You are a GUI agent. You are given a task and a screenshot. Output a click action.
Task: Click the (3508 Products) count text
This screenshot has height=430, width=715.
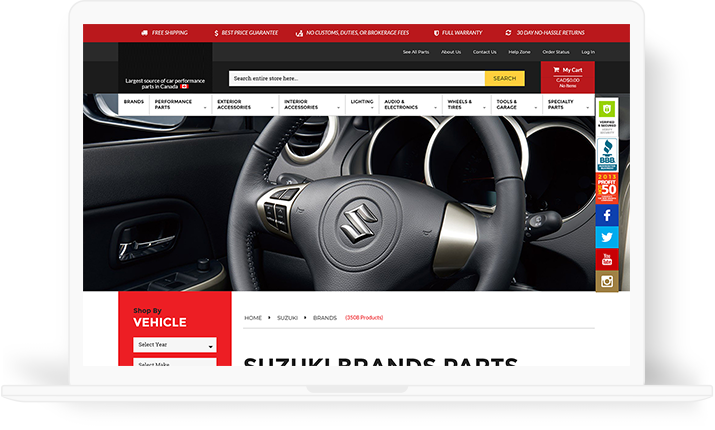tap(364, 318)
